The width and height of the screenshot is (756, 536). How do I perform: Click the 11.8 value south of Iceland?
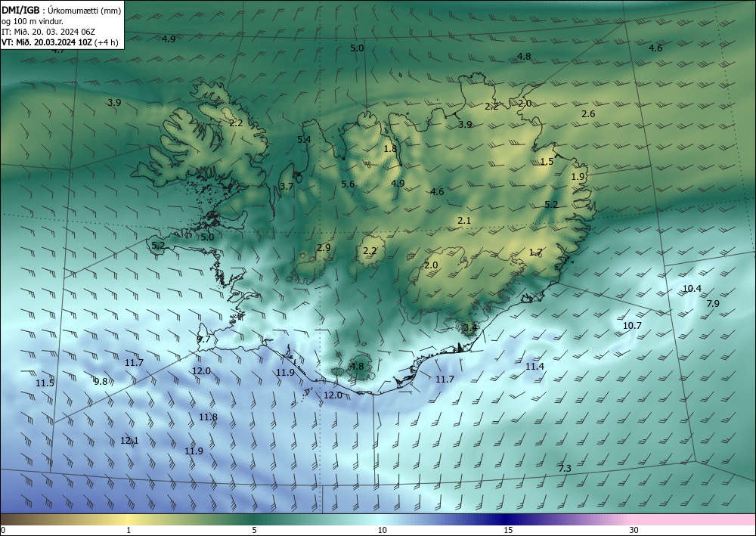coord(209,417)
